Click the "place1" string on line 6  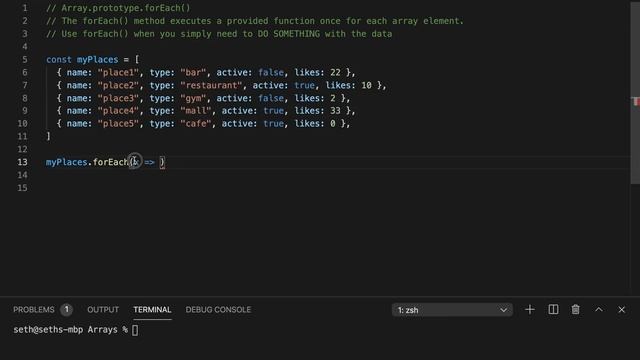[x=118, y=73]
